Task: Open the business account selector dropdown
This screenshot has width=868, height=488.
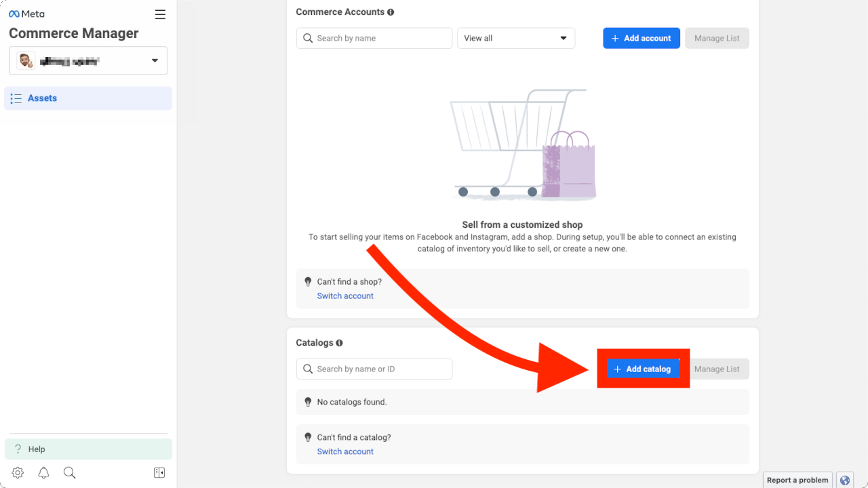Action: [88, 60]
